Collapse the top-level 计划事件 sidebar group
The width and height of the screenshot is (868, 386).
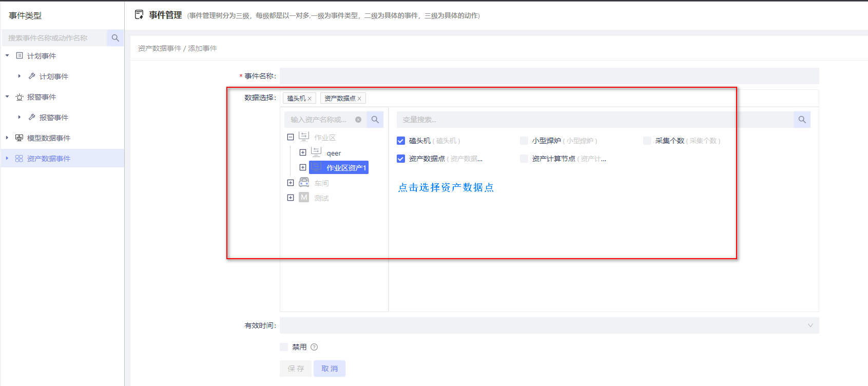click(x=7, y=55)
